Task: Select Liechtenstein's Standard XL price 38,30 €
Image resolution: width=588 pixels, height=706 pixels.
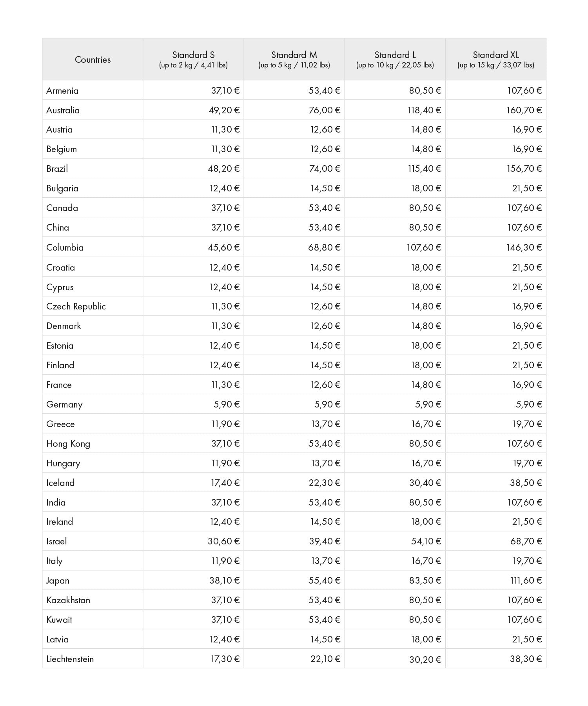Action: click(x=526, y=659)
